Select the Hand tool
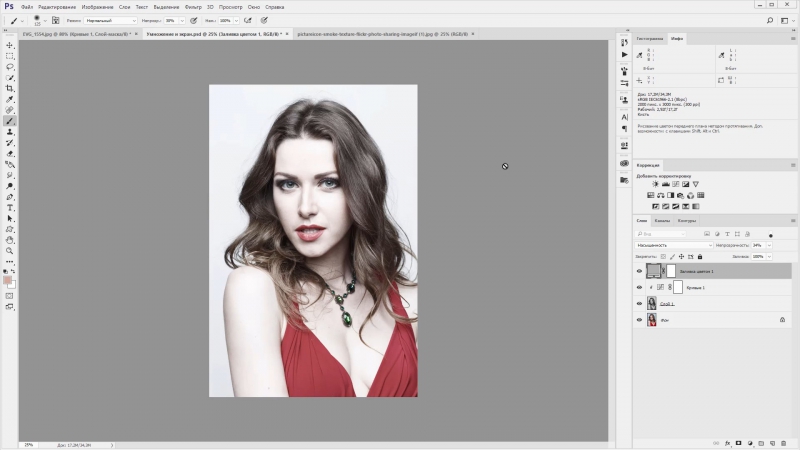The width and height of the screenshot is (800, 450). click(x=10, y=240)
